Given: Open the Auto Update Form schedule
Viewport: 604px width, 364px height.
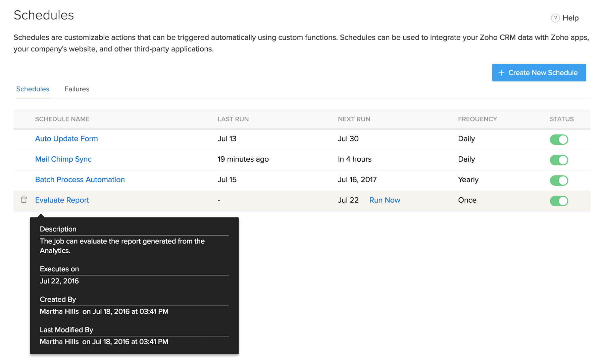Looking at the screenshot, I should click(66, 139).
